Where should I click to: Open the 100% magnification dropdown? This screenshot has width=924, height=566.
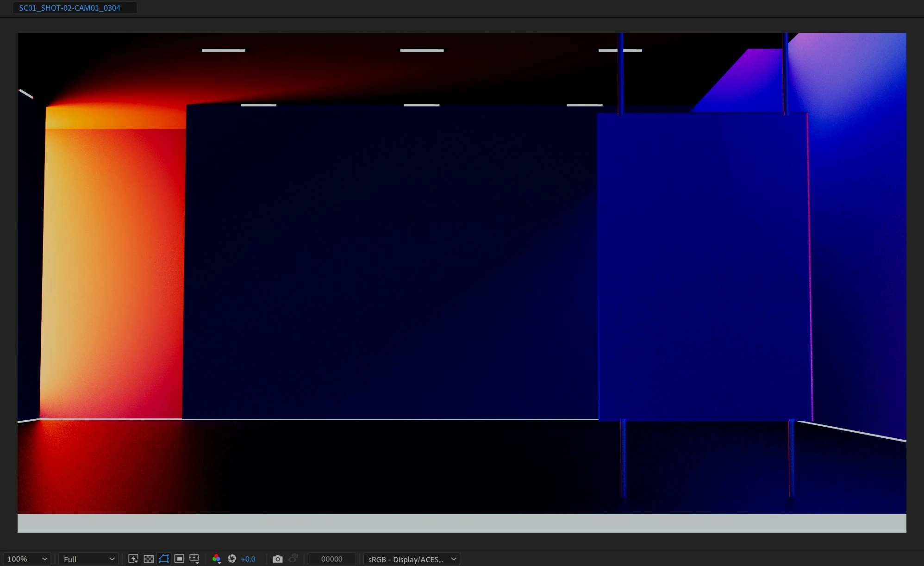click(x=27, y=559)
